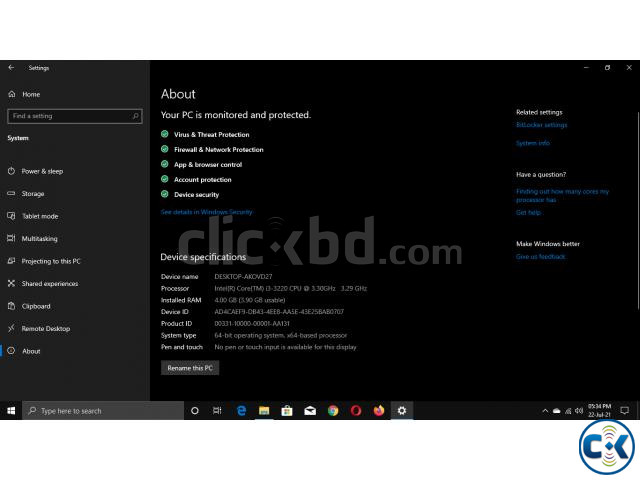Open the System info link
Viewport: 640px width, 480px height.
(x=533, y=143)
